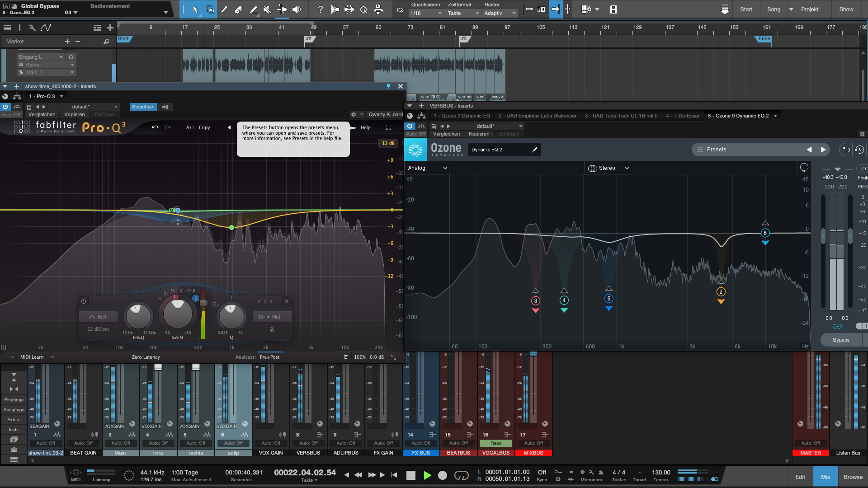Click the Ozone undo history icon
The image size is (868, 488).
click(x=860, y=150)
